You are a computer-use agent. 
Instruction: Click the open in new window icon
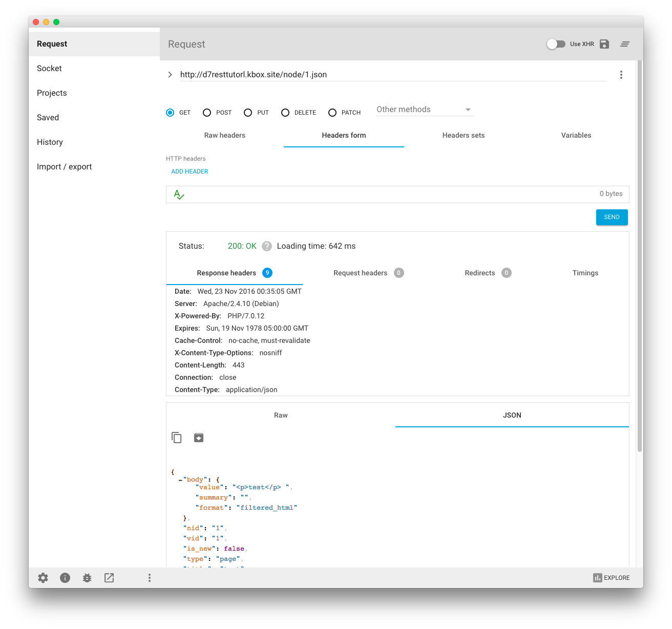(109, 578)
